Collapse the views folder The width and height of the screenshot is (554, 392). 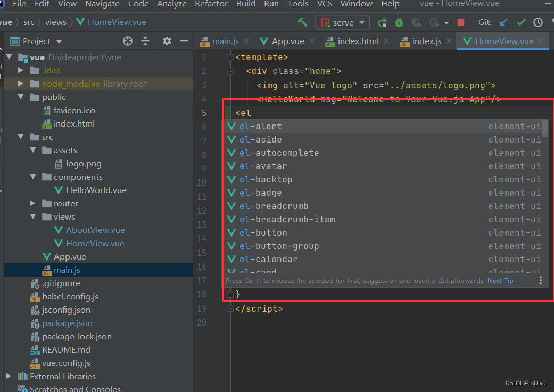tap(33, 216)
